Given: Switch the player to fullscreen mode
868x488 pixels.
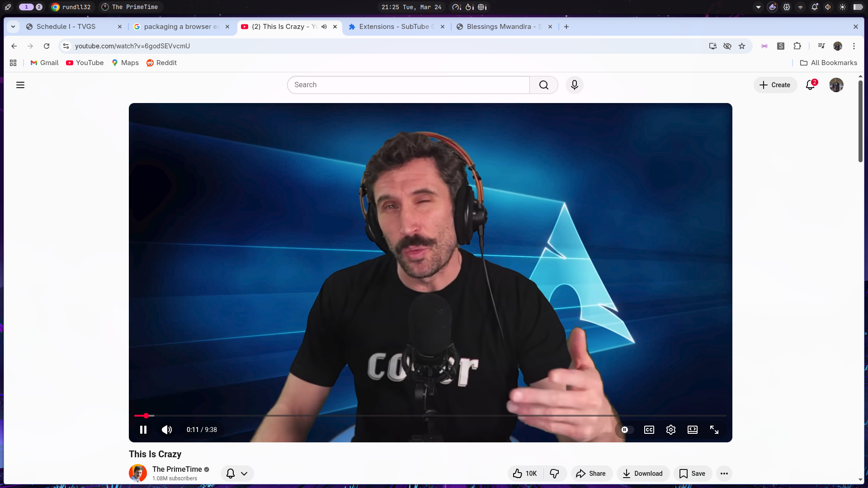Looking at the screenshot, I should [714, 430].
